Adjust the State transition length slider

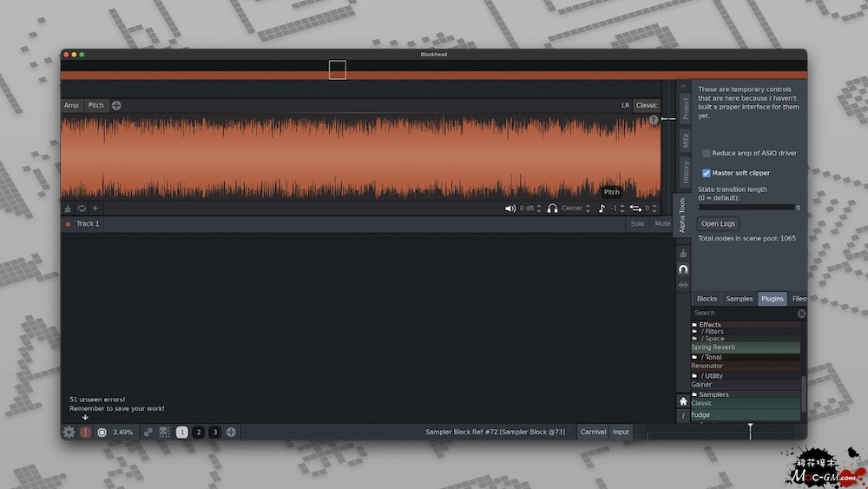(x=746, y=208)
